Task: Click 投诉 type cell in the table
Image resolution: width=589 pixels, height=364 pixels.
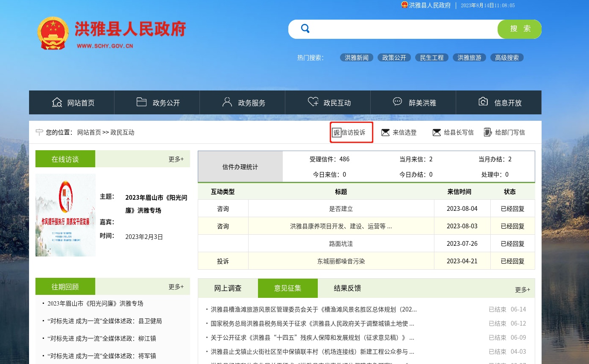Action: coord(223,261)
